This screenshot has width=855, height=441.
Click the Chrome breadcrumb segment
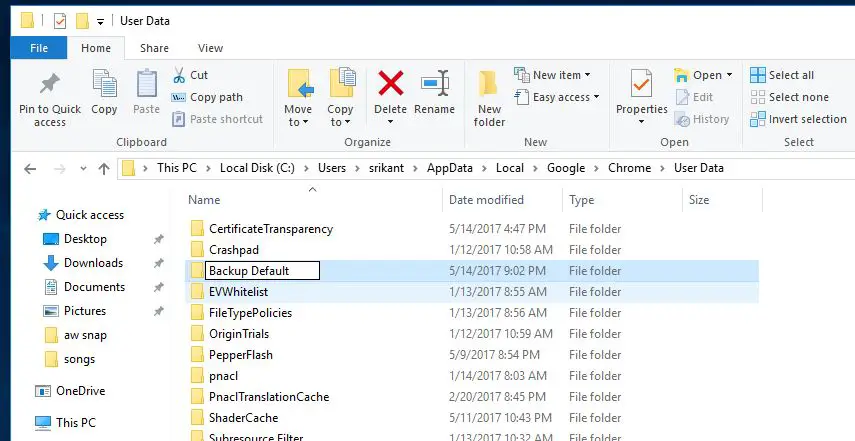(629, 168)
